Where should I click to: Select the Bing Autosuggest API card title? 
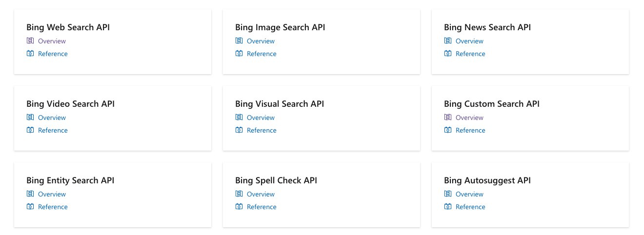[x=487, y=180]
